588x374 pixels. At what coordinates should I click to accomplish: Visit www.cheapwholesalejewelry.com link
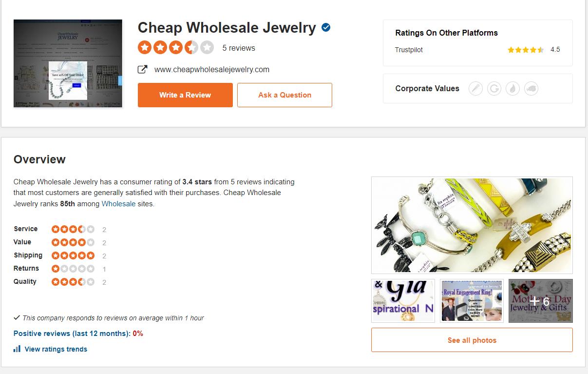(211, 69)
